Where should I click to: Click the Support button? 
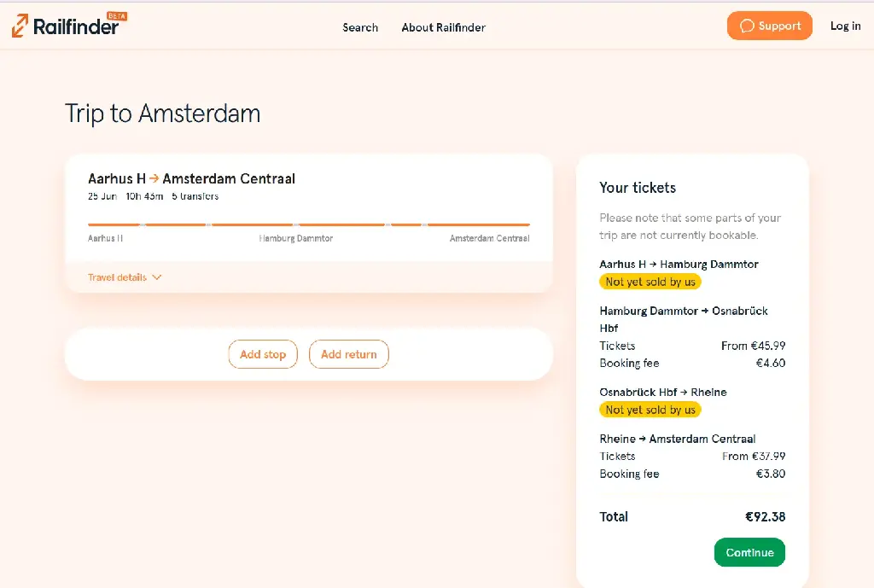point(769,26)
